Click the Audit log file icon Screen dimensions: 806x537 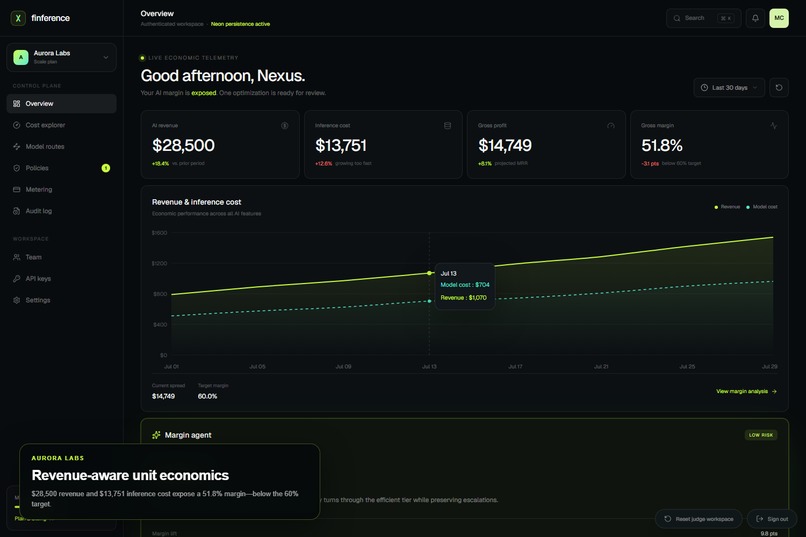point(16,211)
